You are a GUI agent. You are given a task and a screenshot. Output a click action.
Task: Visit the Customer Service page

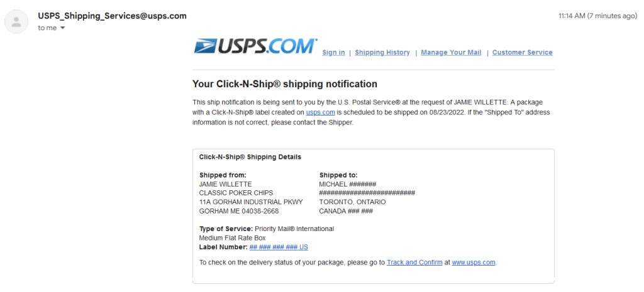pos(522,53)
